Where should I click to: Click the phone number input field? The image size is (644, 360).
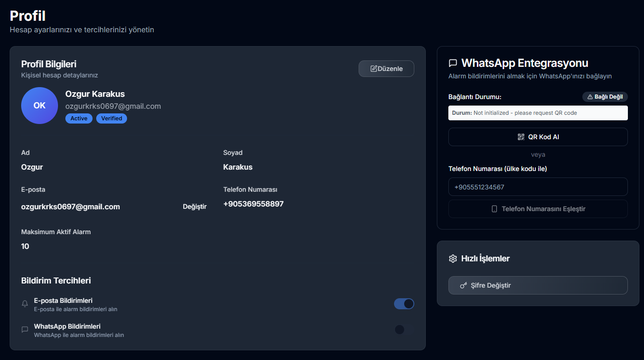(x=538, y=187)
